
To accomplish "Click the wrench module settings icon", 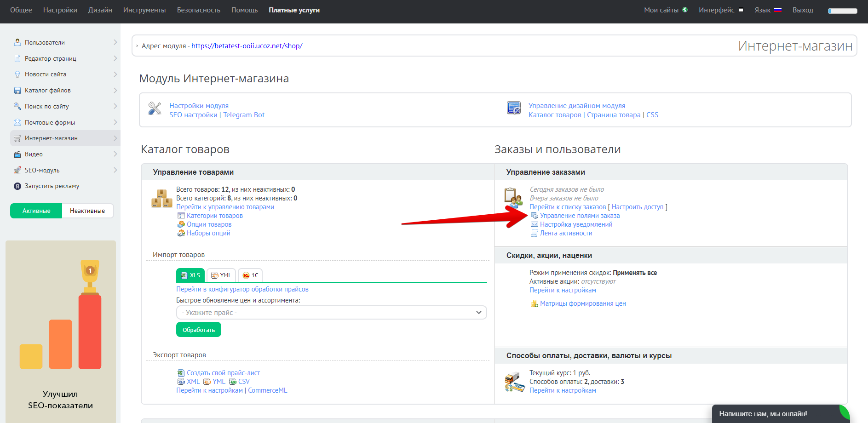I will click(155, 109).
